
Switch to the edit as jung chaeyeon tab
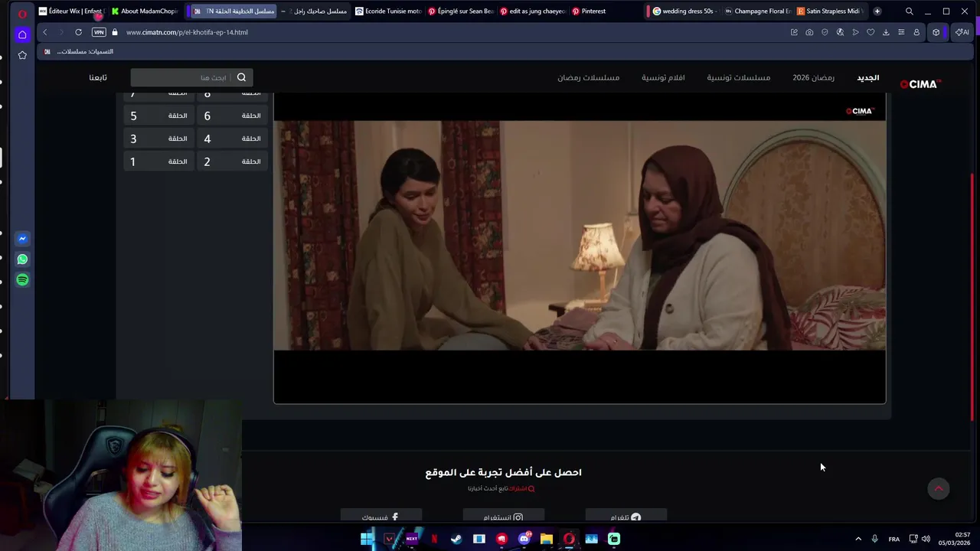[x=533, y=11]
